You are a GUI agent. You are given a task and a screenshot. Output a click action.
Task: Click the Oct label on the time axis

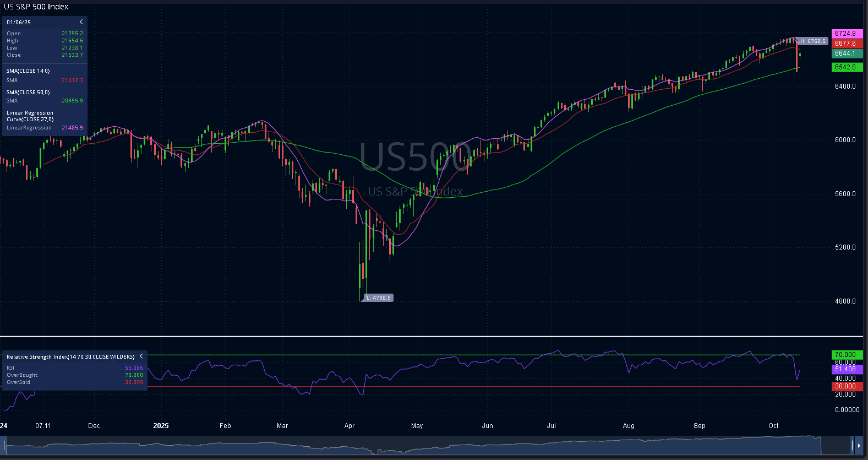pyautogui.click(x=773, y=426)
